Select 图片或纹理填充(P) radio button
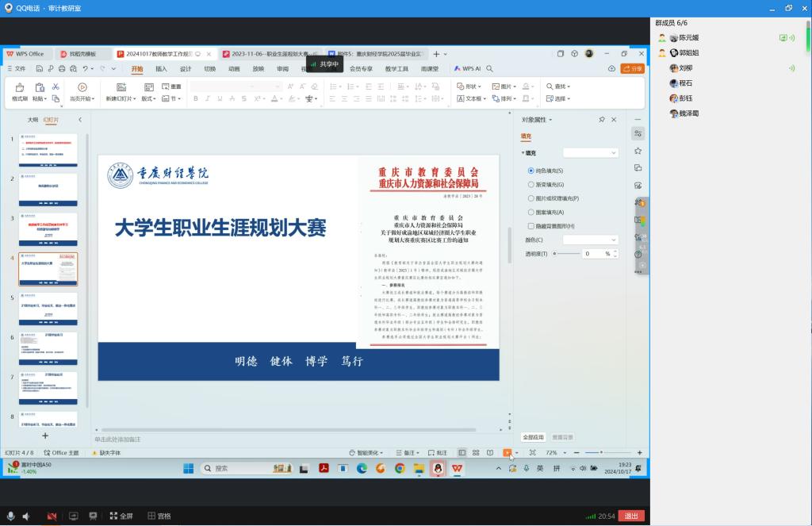Screen dimensions: 812x526 pos(530,198)
